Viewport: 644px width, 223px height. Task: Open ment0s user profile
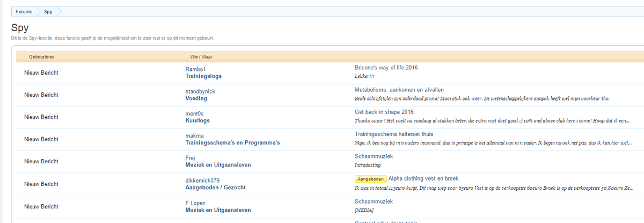click(196, 113)
